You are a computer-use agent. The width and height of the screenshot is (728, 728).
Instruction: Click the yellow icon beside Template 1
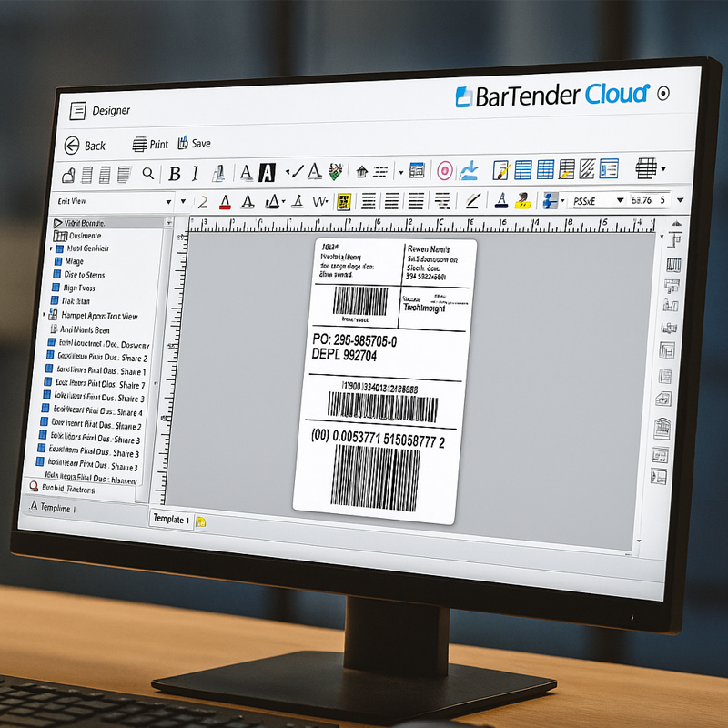tap(200, 522)
